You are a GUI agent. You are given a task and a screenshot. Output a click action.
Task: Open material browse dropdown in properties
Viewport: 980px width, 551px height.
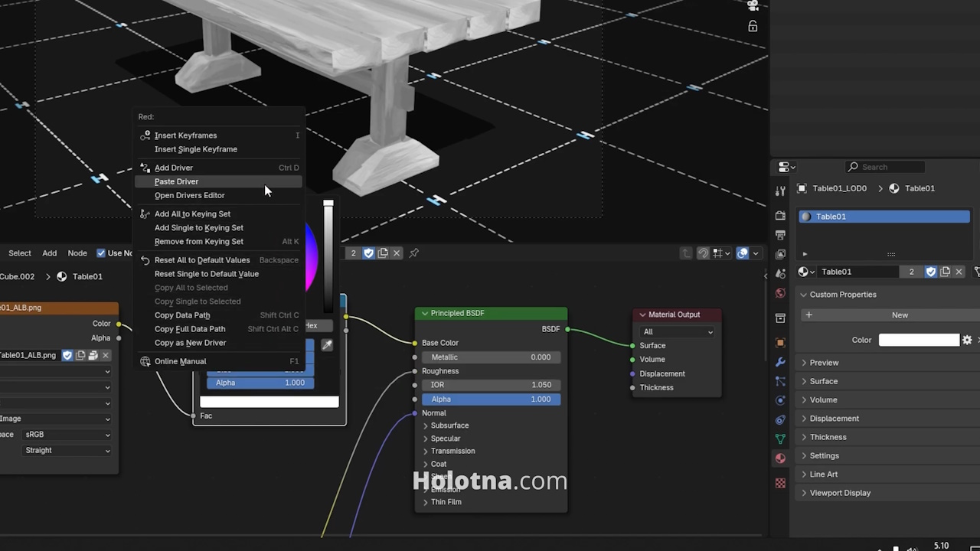pos(806,272)
